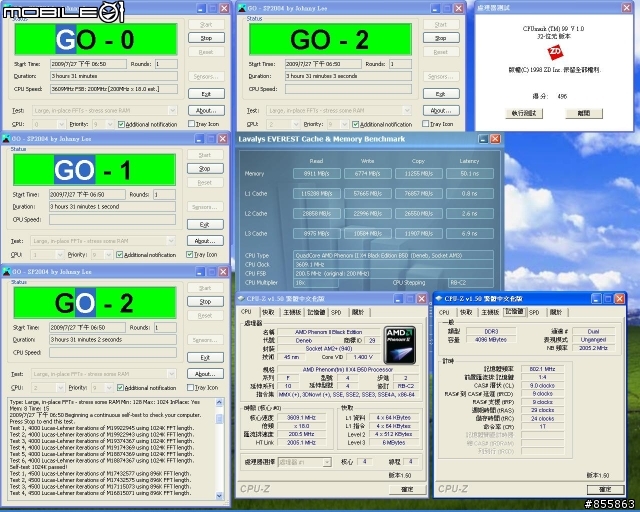The width and height of the screenshot is (640, 512).
Task: Minimize the Lavalys EVEREST benchmark window
Action: tap(483, 139)
